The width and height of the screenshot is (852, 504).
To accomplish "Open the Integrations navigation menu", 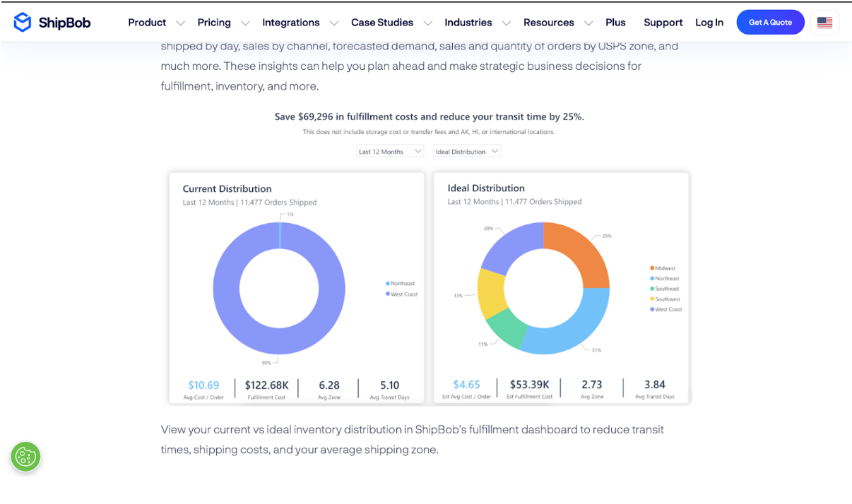I will point(291,23).
